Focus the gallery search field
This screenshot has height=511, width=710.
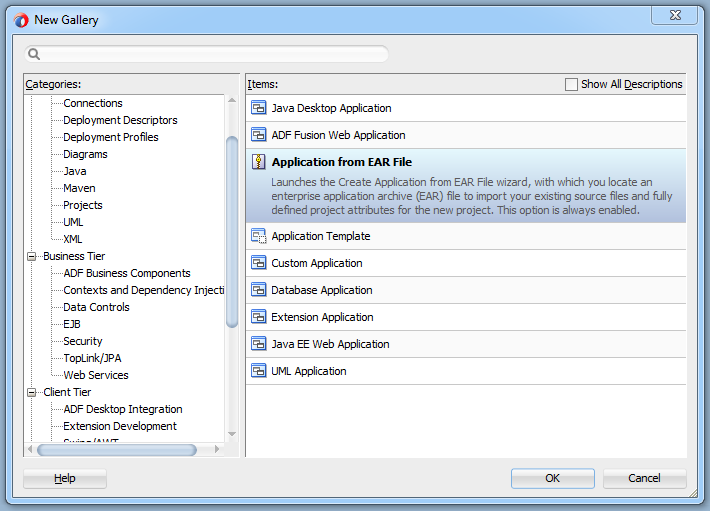206,54
